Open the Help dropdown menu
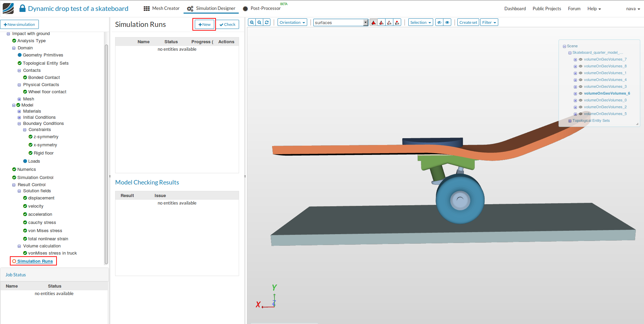This screenshot has width=644, height=324. pos(594,9)
